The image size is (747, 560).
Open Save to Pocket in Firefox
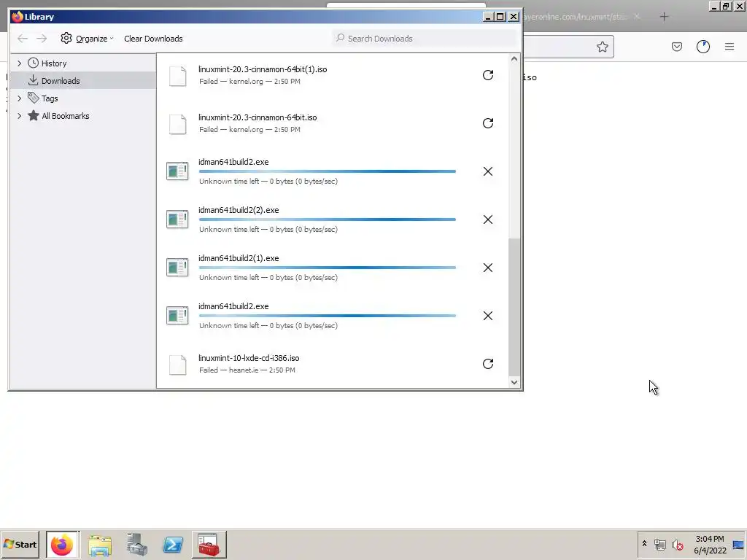(677, 47)
